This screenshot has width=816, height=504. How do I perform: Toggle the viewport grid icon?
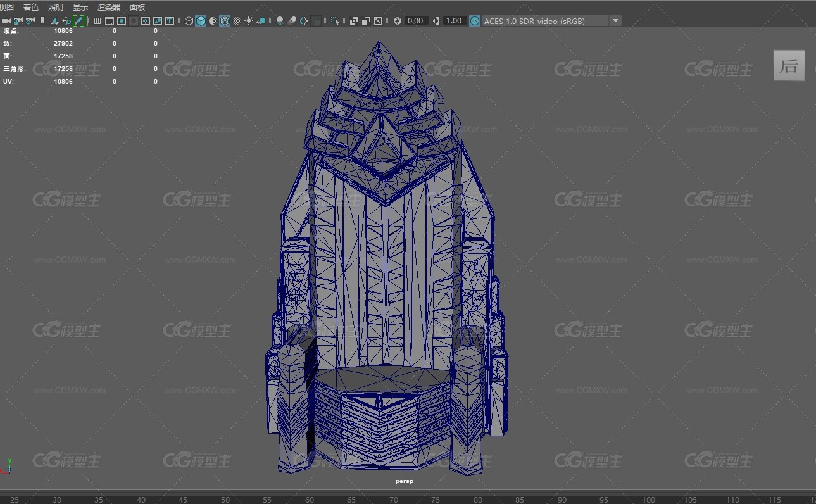(97, 21)
